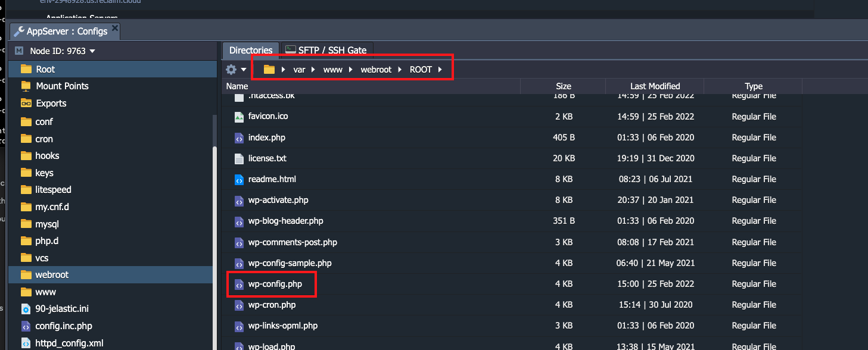
Task: Click the gear settings icon in path bar
Action: 231,70
